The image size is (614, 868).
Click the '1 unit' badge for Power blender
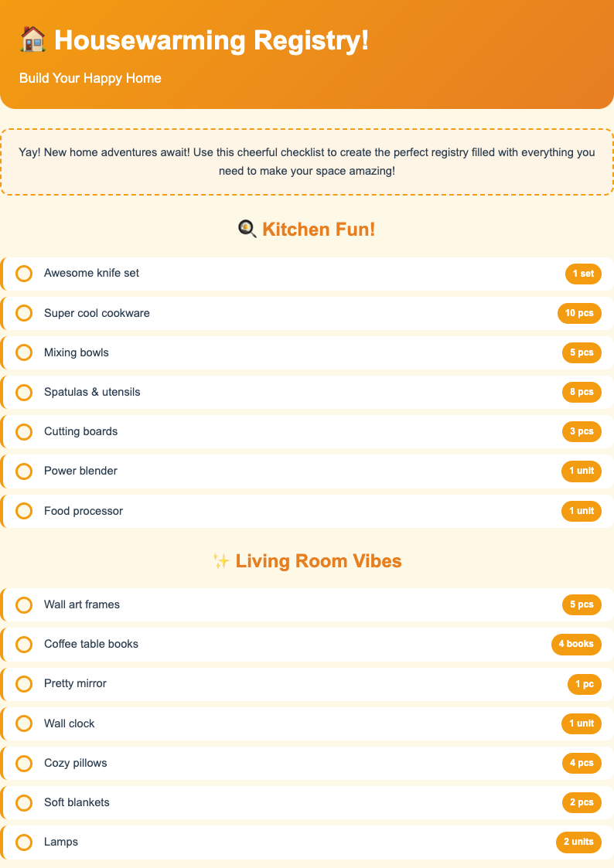pyautogui.click(x=581, y=471)
